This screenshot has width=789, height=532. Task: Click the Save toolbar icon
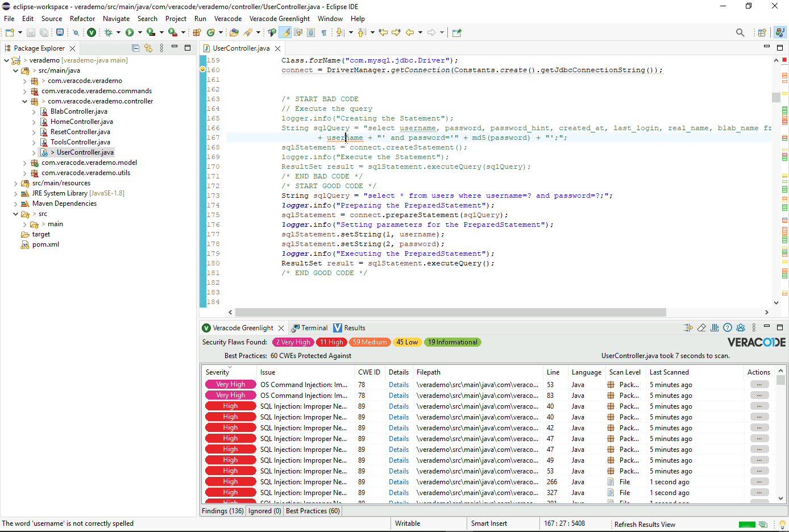(31, 32)
